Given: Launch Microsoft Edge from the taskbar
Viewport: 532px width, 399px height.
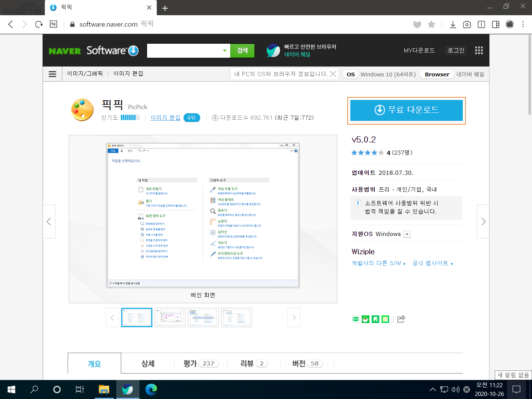Looking at the screenshot, I should [151, 389].
